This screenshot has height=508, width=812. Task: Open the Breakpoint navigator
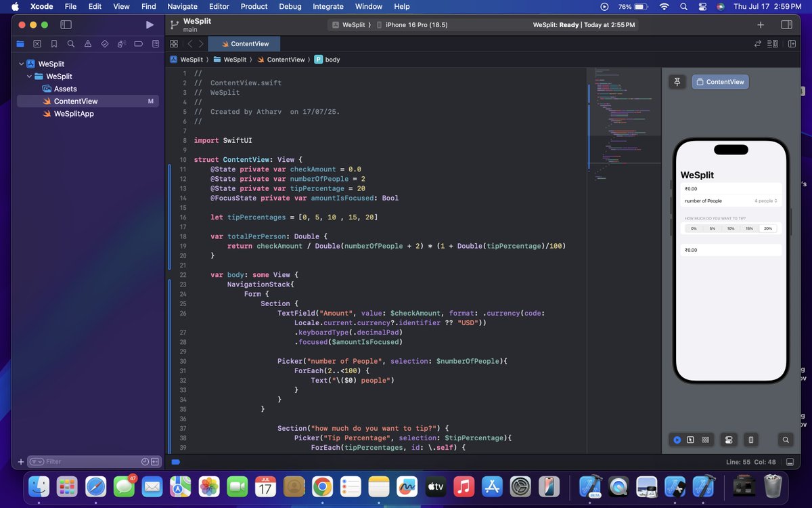pos(139,43)
